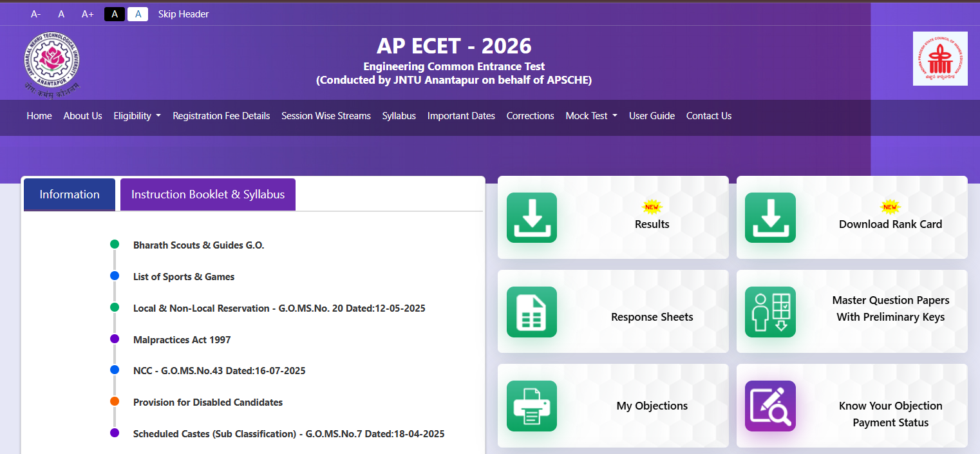Screen dimensions: 980x454
Task: Reset font size with plain A button
Action: click(61, 14)
